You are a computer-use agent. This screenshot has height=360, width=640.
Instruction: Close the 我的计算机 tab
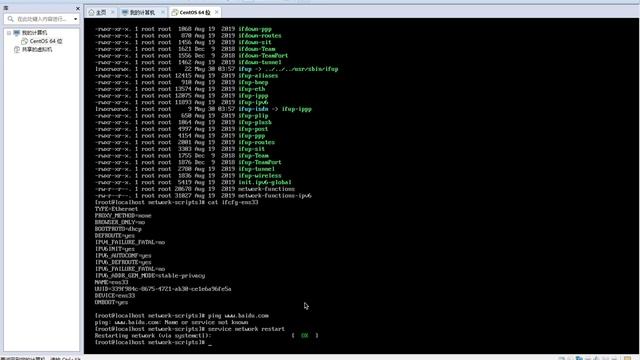click(162, 12)
